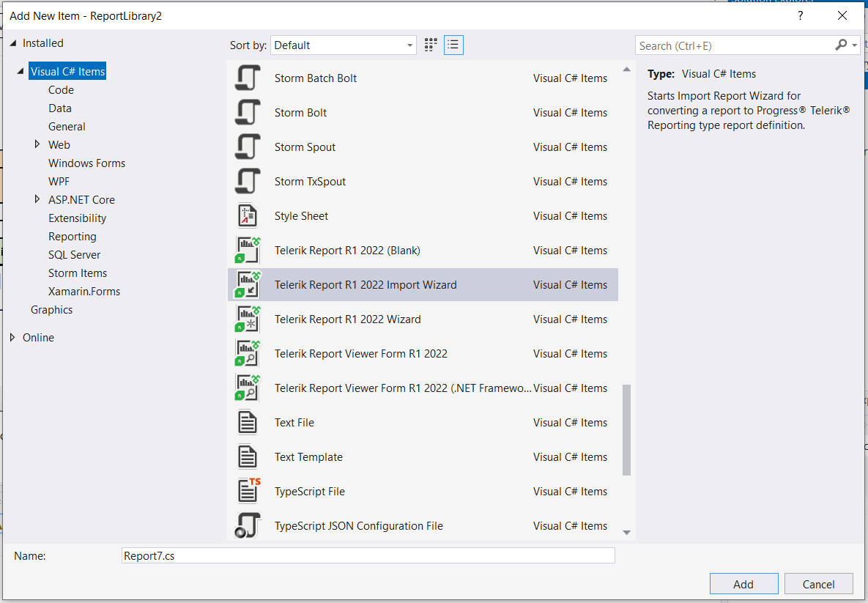This screenshot has height=603, width=868.
Task: Select Visual C# Items category
Action: click(x=67, y=71)
